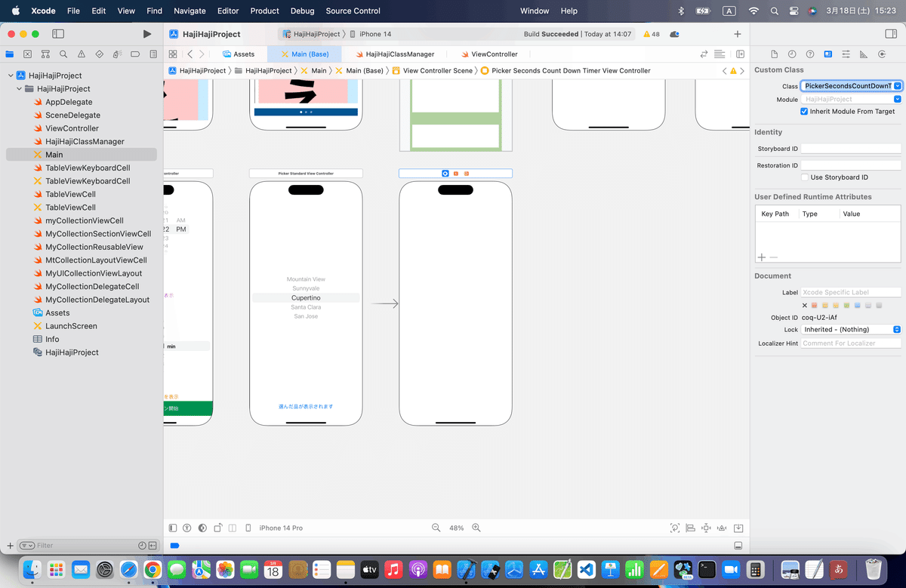Click the Embed In button on canvas bar

(x=738, y=528)
